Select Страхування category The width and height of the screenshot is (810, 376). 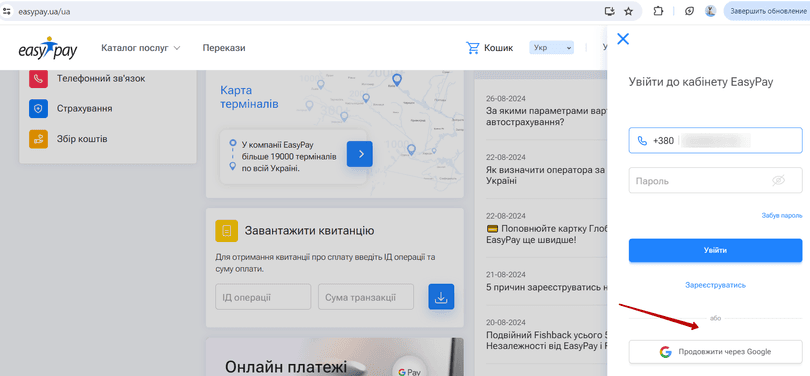[x=84, y=109]
